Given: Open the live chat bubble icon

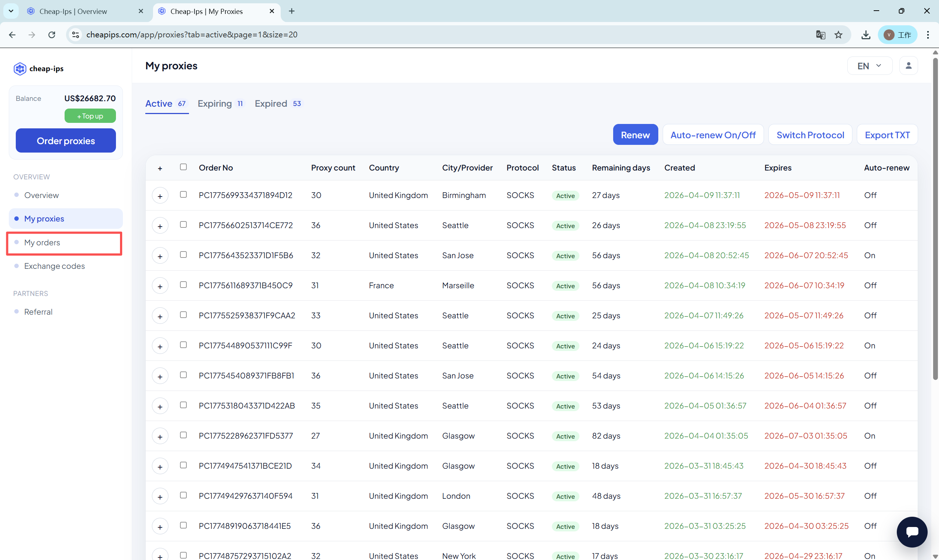Looking at the screenshot, I should pyautogui.click(x=911, y=532).
